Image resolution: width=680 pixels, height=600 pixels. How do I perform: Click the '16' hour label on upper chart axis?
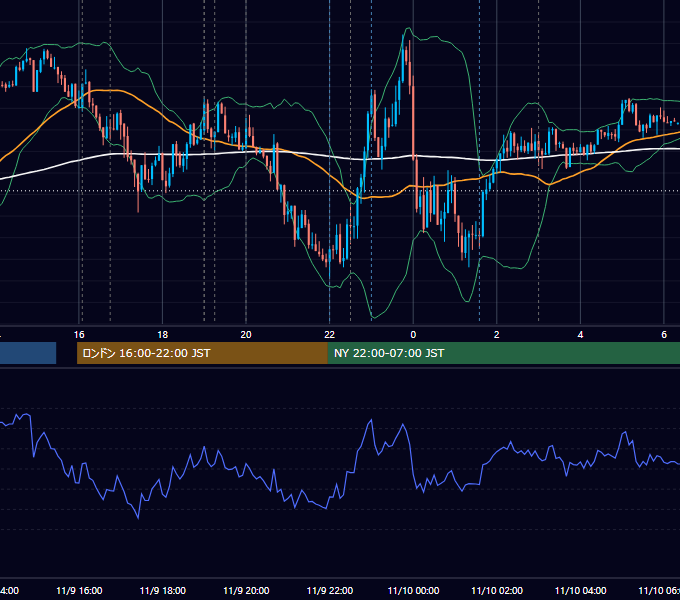[x=79, y=335]
